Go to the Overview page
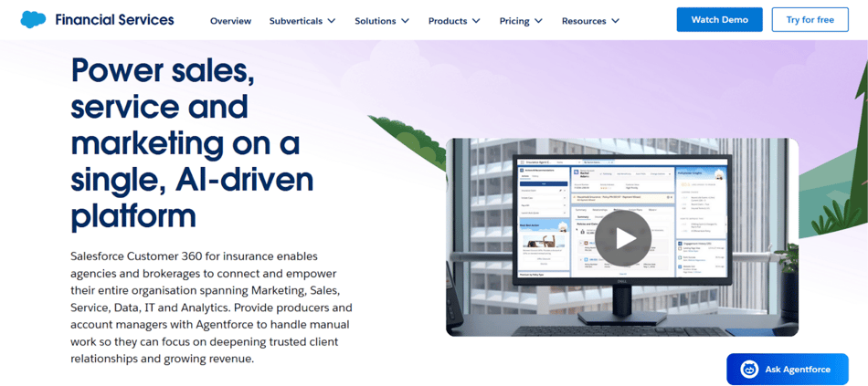The height and width of the screenshot is (386, 868). point(231,21)
